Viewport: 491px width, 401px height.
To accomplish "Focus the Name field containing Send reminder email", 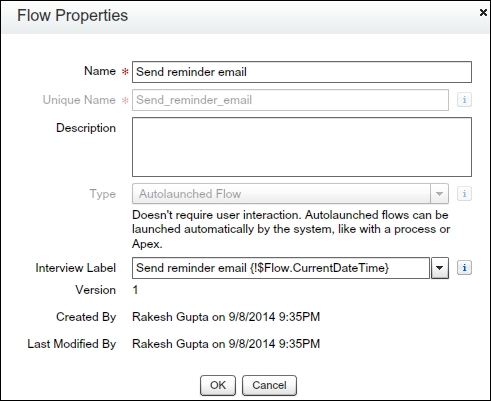I will [302, 72].
